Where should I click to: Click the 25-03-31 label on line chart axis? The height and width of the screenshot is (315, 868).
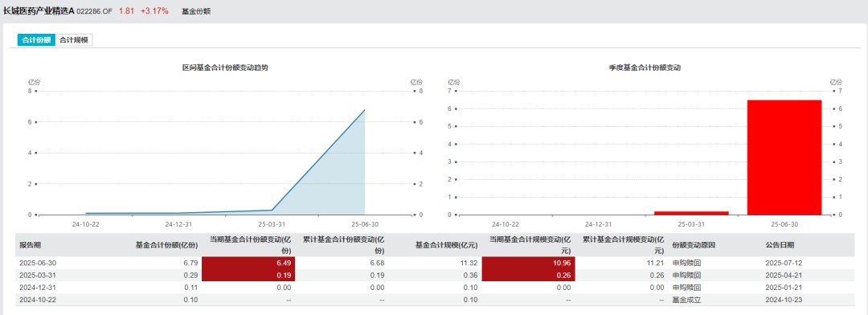point(272,225)
